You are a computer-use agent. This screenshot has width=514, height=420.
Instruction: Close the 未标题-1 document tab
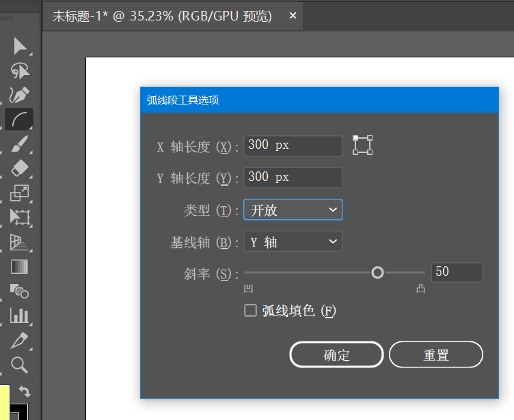(293, 16)
